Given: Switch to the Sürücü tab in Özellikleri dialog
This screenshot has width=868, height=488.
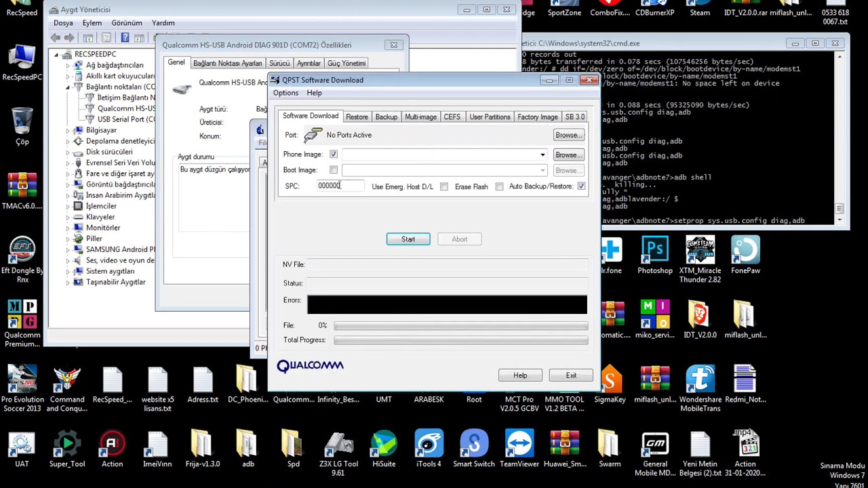Looking at the screenshot, I should (x=279, y=63).
